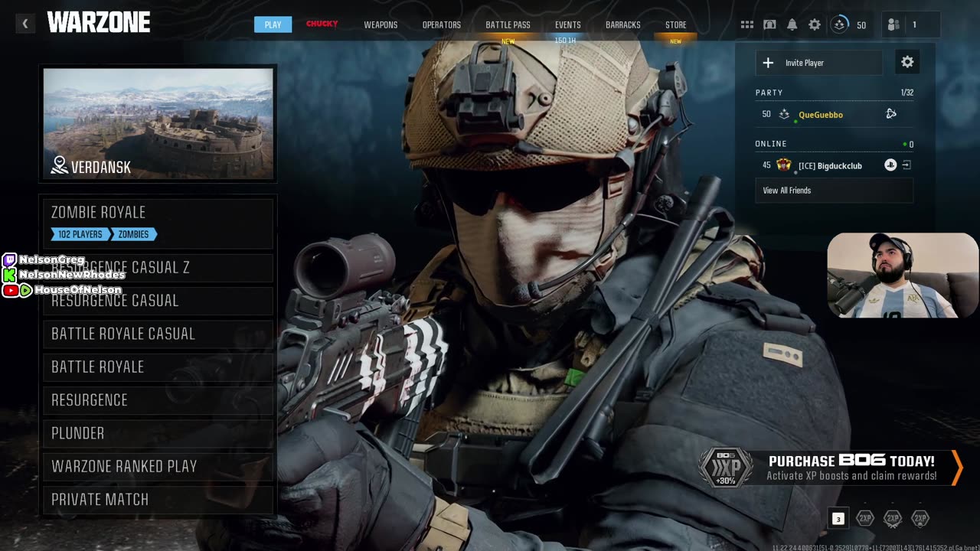This screenshot has width=980, height=551.
Task: Click the 102 Players tag
Action: pyautogui.click(x=81, y=234)
